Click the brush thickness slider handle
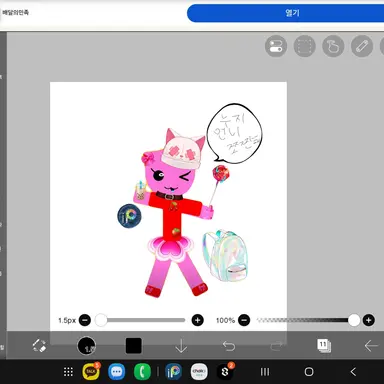This screenshot has width=384, height=384. pyautogui.click(x=101, y=320)
